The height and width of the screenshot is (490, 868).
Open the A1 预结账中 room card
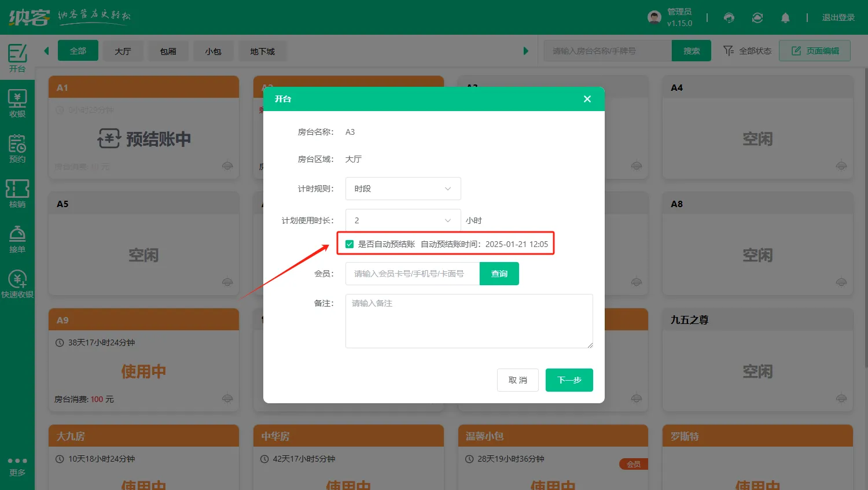(x=144, y=127)
